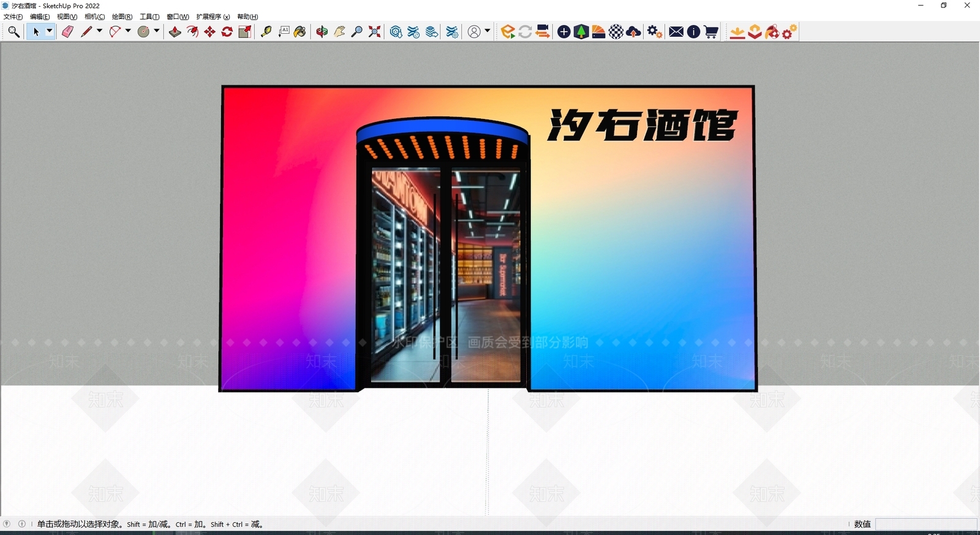Open the checkered sphere material icon

[616, 32]
